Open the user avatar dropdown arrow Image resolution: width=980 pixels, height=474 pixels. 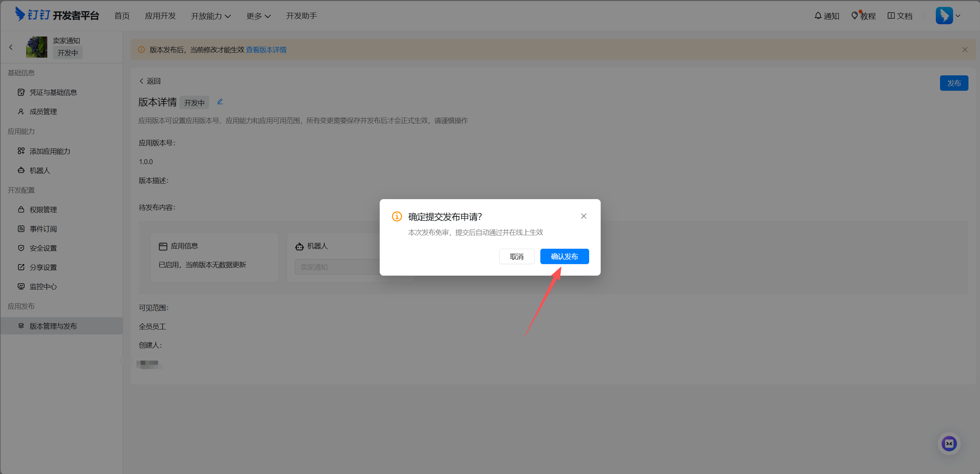click(x=958, y=16)
